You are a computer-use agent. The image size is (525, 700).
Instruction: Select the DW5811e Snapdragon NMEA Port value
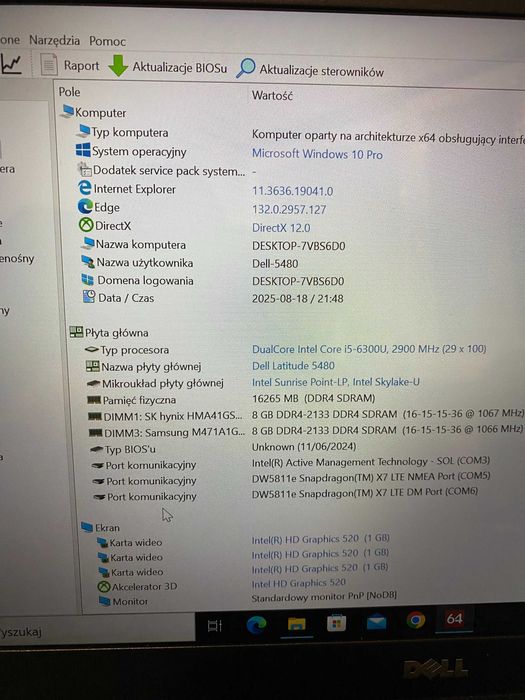(x=371, y=477)
